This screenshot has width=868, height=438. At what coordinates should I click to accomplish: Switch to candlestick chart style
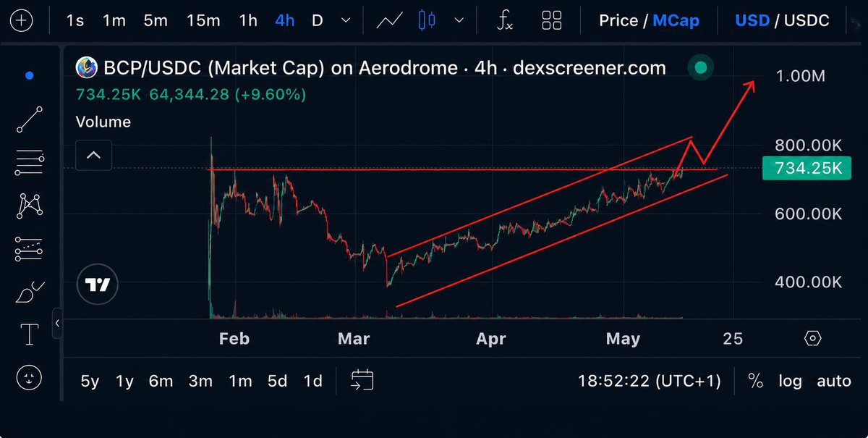point(427,20)
